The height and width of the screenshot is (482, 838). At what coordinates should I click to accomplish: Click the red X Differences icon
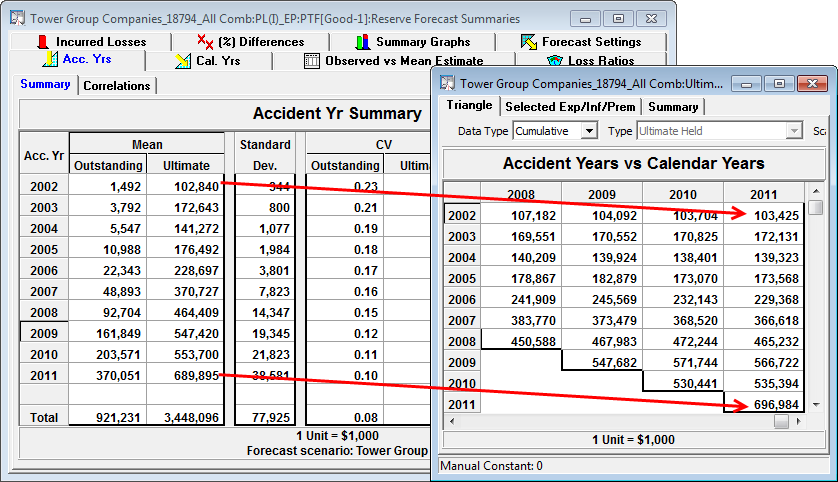point(204,42)
